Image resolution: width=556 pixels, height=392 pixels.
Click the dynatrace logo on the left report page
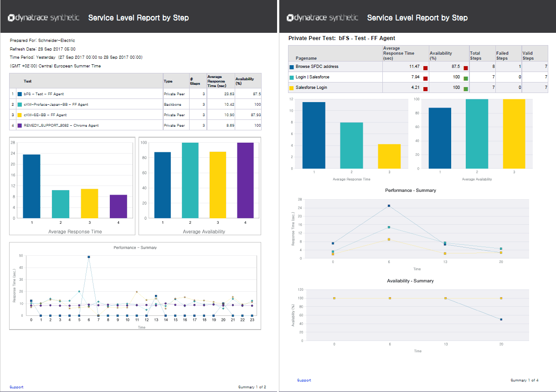(x=44, y=18)
